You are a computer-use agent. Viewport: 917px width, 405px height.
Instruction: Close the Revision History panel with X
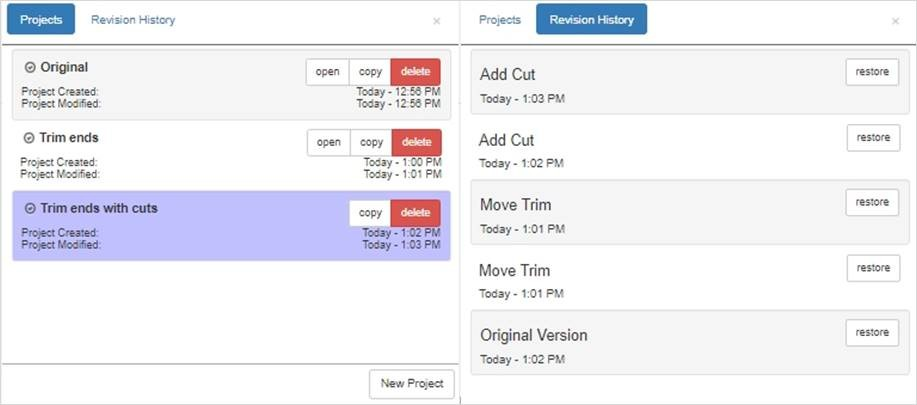pyautogui.click(x=895, y=21)
